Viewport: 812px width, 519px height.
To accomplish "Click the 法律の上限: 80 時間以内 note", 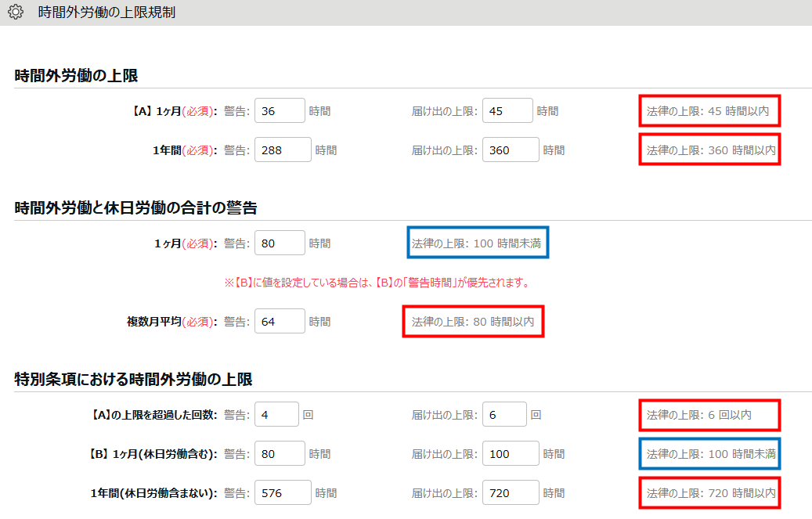I will pos(473,322).
